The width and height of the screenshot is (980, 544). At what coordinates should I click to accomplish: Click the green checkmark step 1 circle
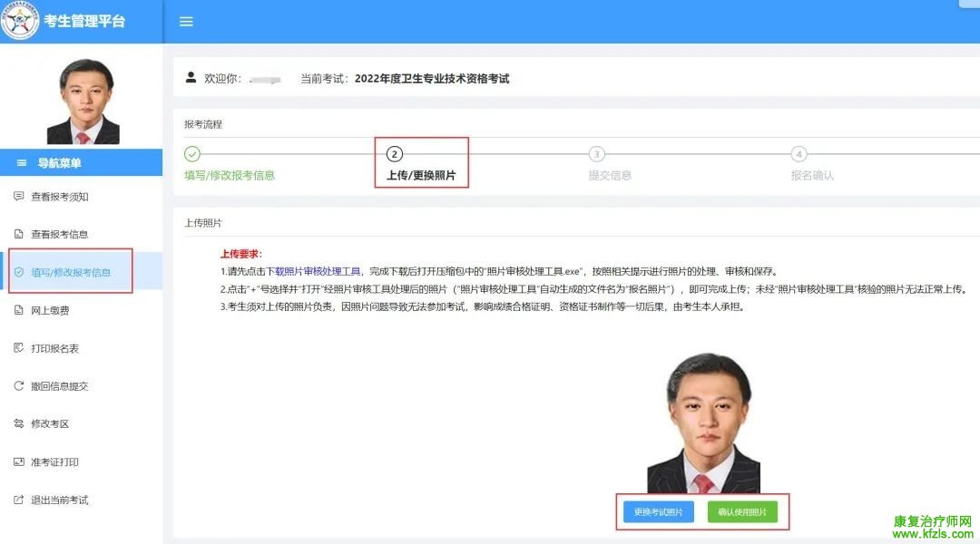(192, 154)
